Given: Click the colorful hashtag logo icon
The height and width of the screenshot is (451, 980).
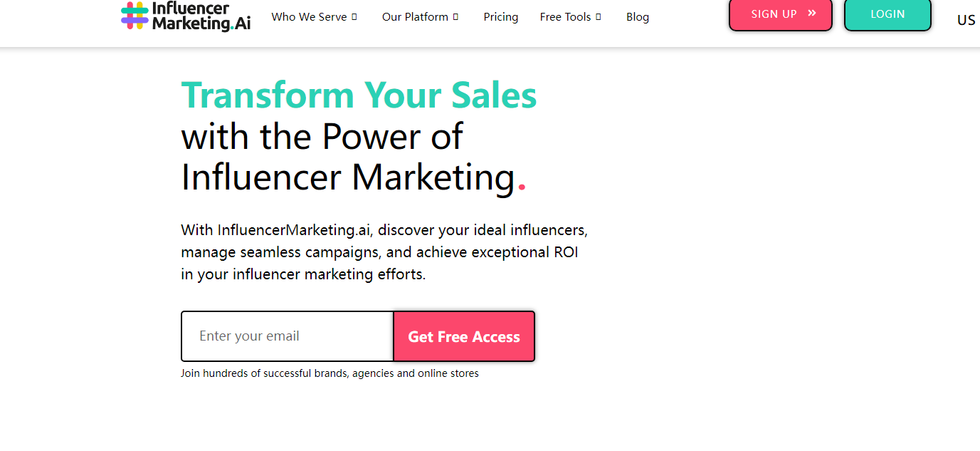Looking at the screenshot, I should 135,16.
